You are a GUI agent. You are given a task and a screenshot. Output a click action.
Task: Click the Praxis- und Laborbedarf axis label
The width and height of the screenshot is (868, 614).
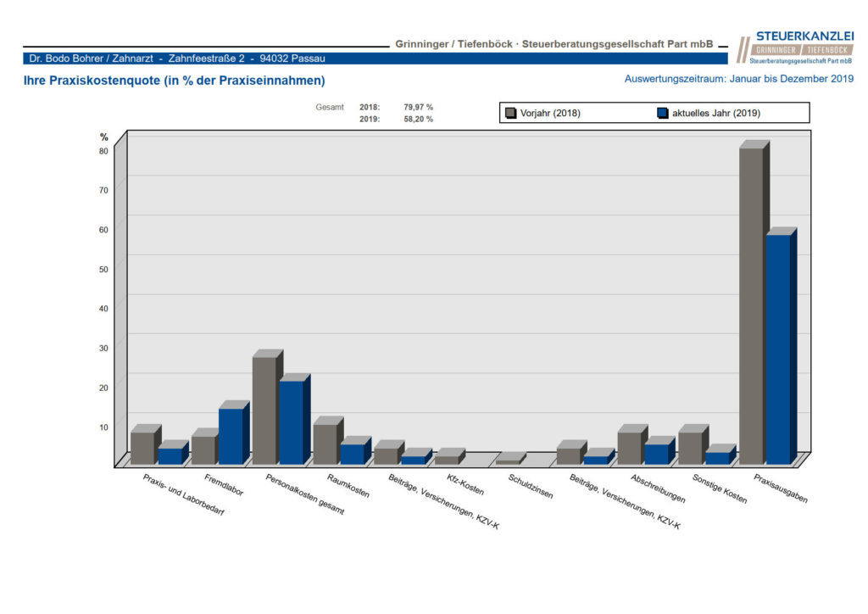[x=184, y=494]
